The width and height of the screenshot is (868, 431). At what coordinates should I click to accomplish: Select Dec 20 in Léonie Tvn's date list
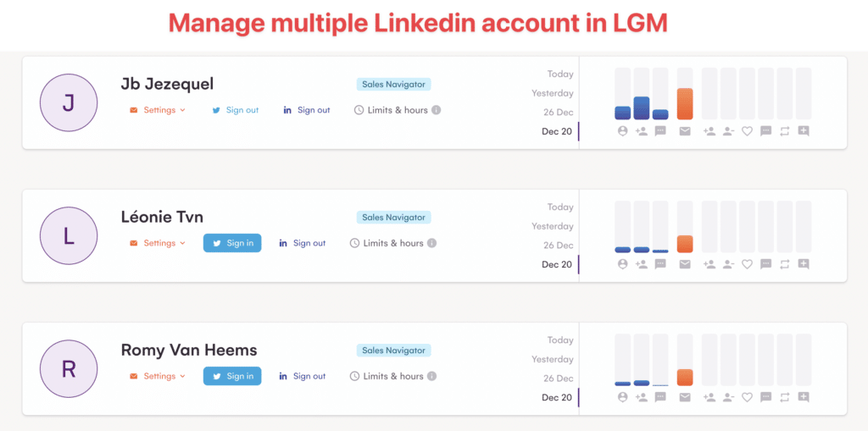pyautogui.click(x=557, y=264)
